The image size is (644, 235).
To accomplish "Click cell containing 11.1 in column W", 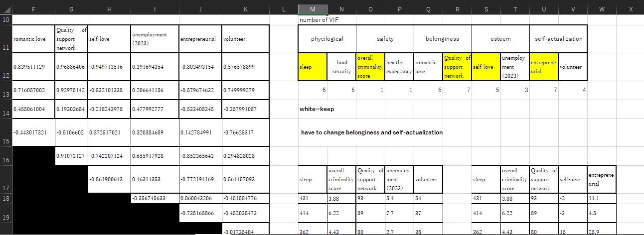I will tap(602, 198).
